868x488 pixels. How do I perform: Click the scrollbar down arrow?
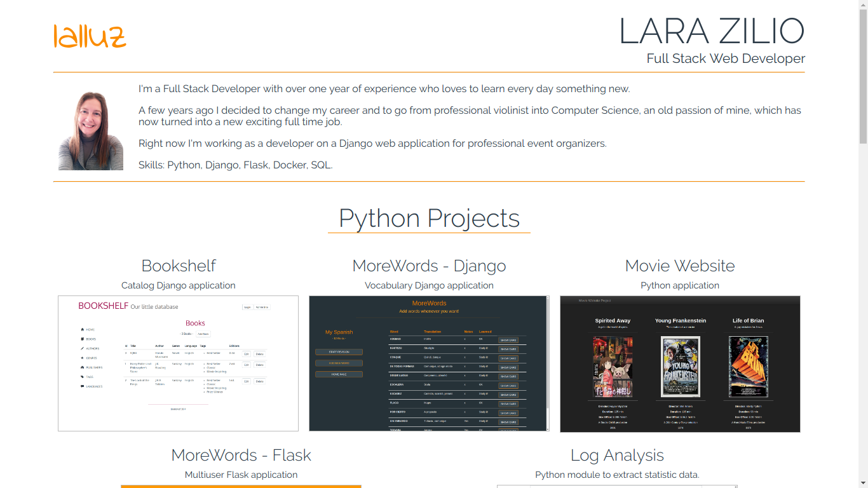863,483
